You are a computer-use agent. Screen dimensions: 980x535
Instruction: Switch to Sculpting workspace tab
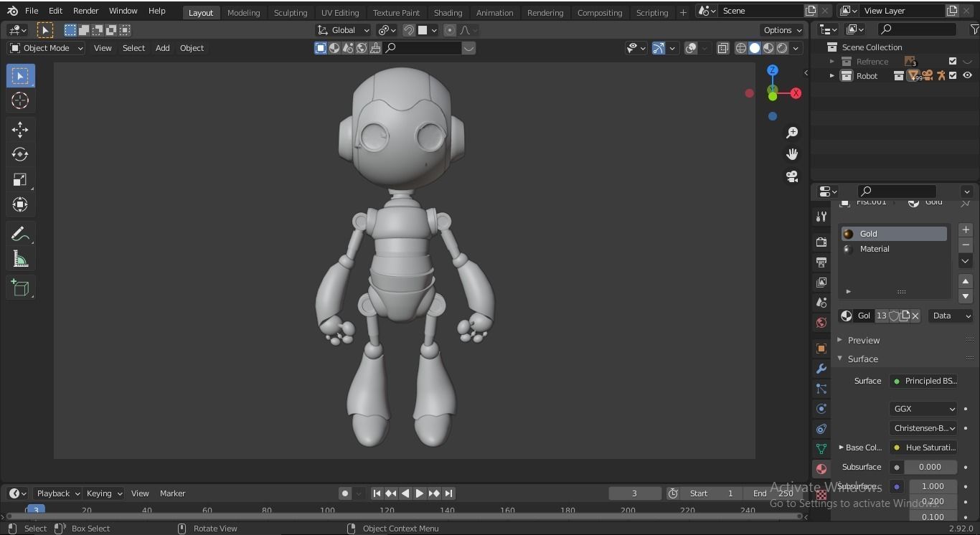[x=291, y=12]
